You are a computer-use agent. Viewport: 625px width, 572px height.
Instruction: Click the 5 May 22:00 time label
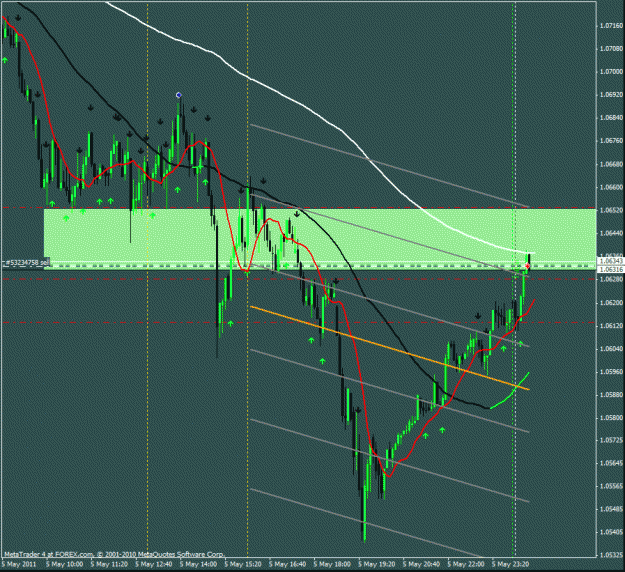tap(466, 564)
